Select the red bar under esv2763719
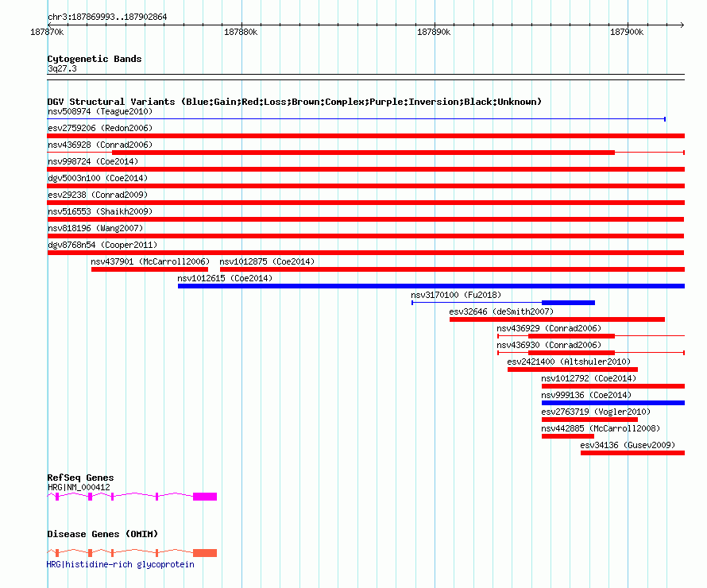The image size is (707, 588). coord(589,420)
